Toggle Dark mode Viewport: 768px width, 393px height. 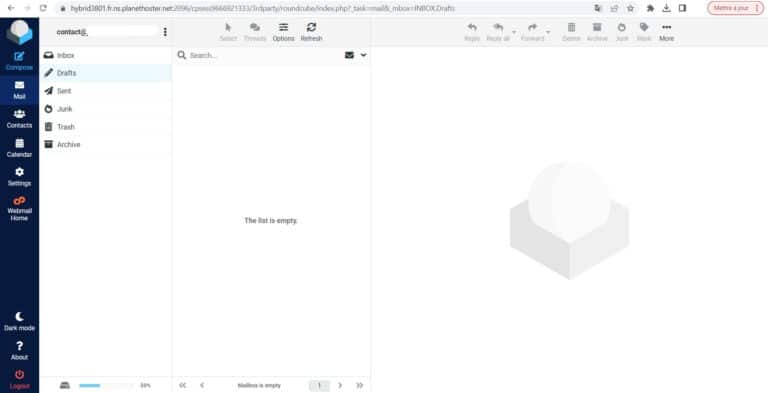19,321
